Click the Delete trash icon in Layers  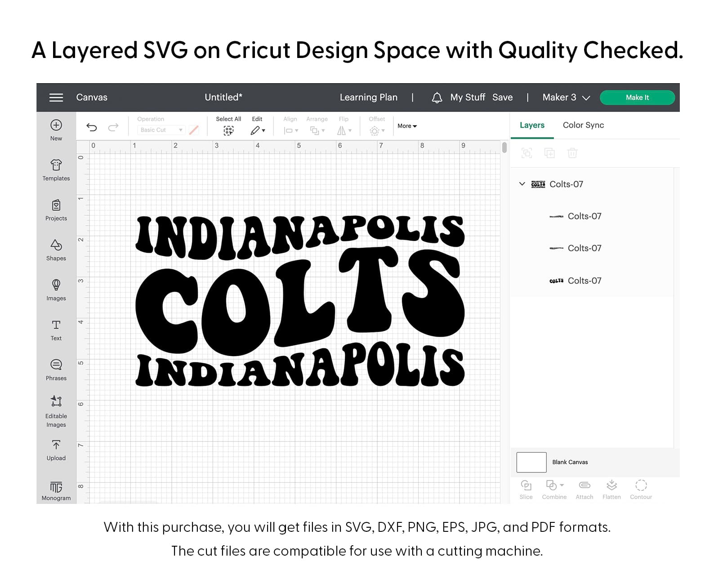click(x=572, y=153)
